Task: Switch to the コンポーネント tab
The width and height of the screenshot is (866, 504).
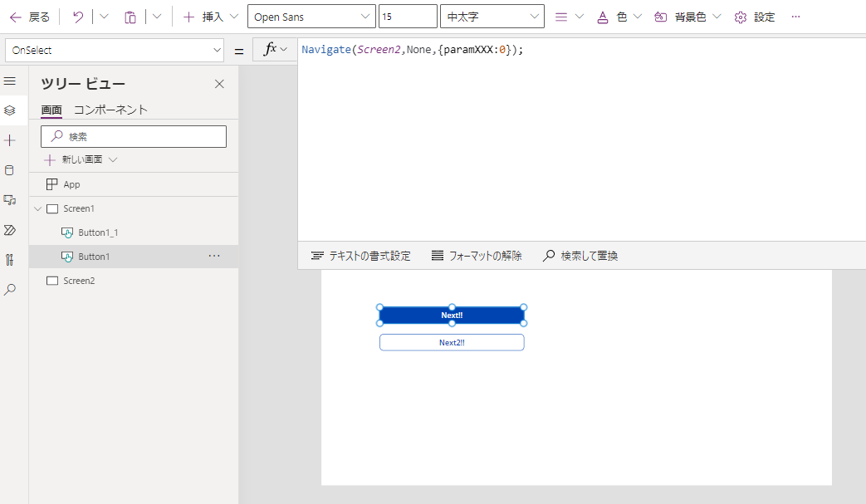Action: (x=110, y=110)
